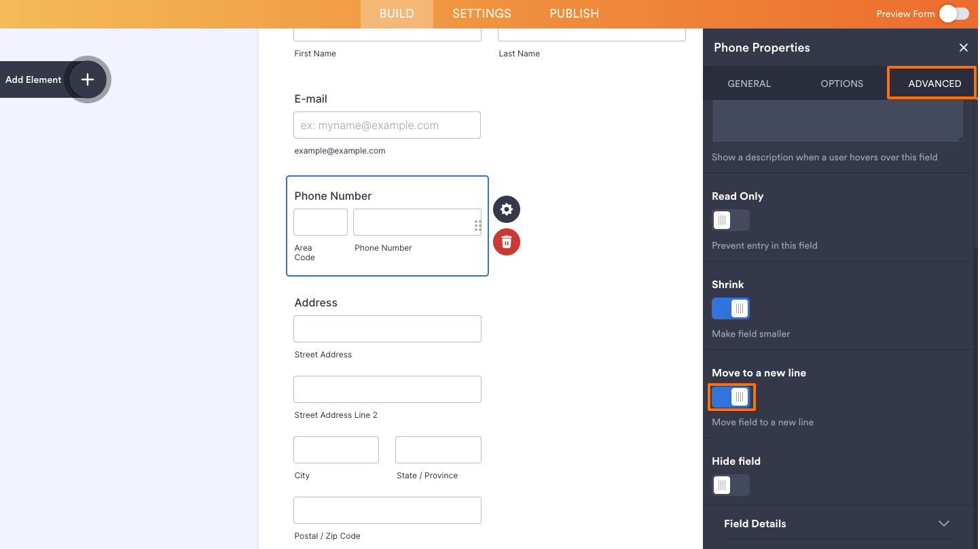Switch to the SETTINGS tab

(x=481, y=13)
